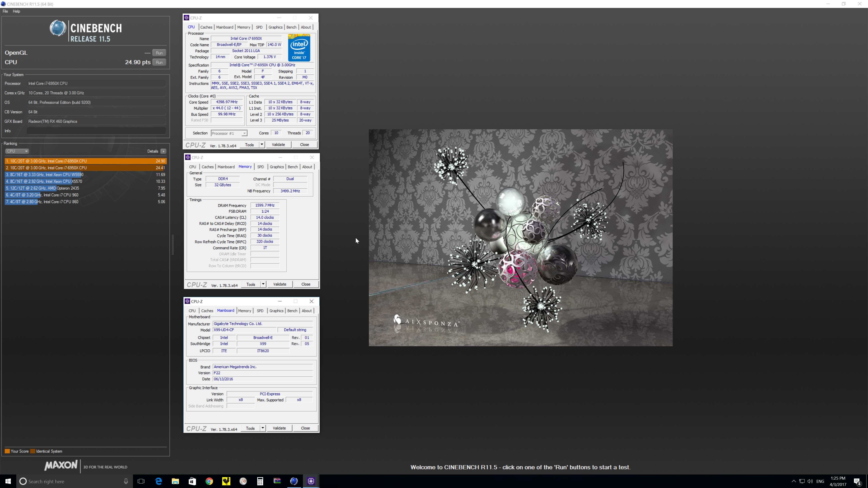Open the Help menu
Screen dimensions: 868x488
(16, 11)
